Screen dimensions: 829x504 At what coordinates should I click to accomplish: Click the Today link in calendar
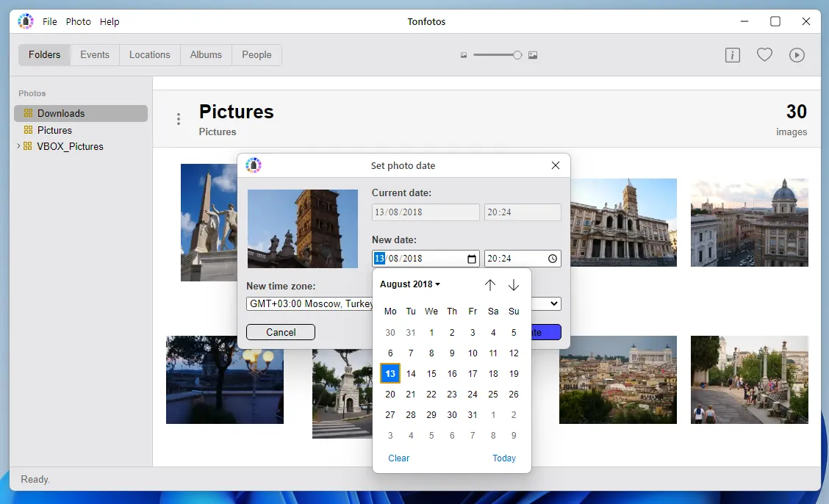[x=504, y=458]
